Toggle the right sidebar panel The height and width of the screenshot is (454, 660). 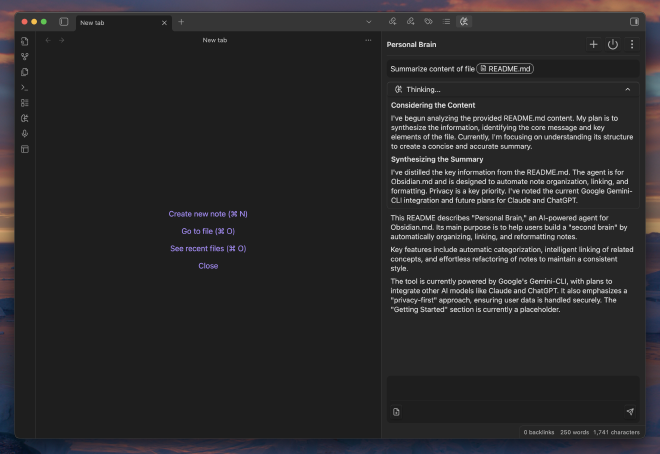(634, 21)
